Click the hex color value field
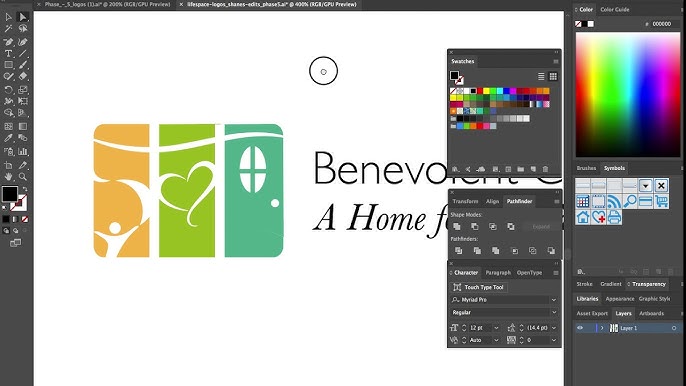The width and height of the screenshot is (686, 386). pos(665,24)
